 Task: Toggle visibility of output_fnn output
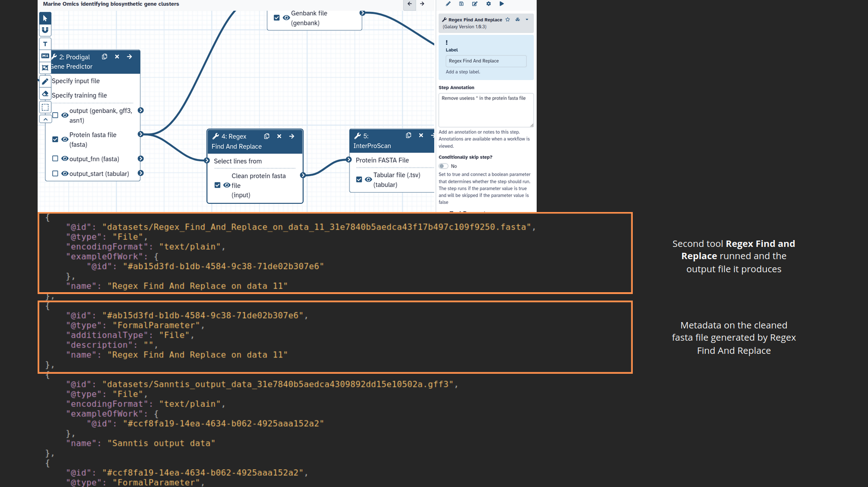pos(65,159)
